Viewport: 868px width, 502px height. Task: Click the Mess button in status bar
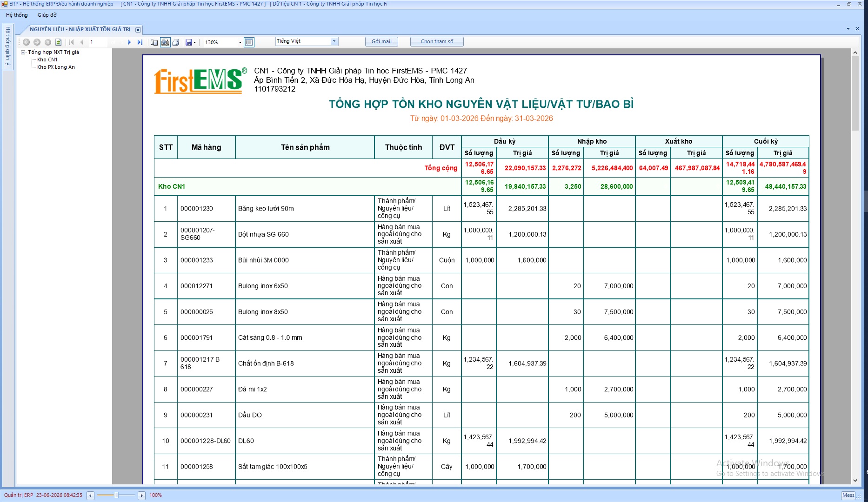coord(848,495)
